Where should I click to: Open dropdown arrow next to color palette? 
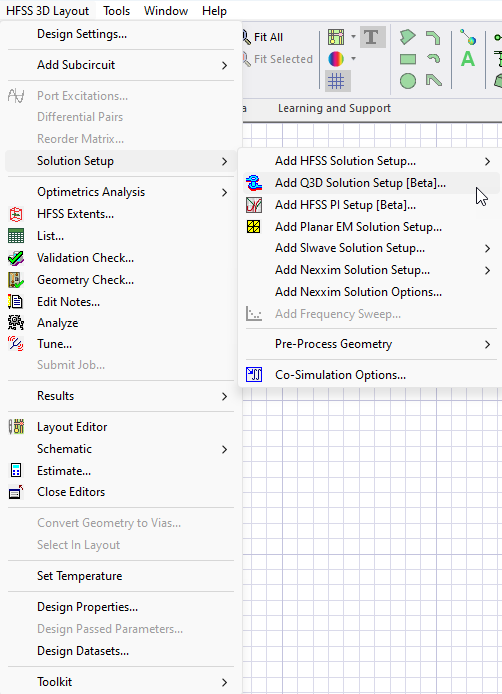pos(353,58)
